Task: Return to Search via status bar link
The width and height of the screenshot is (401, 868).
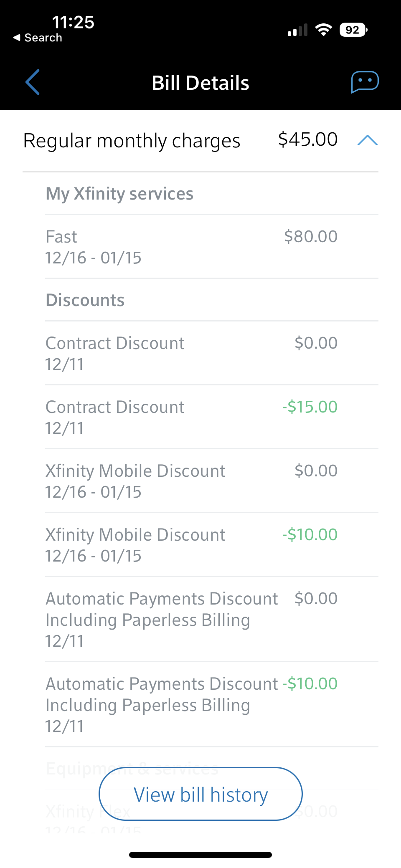Action: pos(38,38)
